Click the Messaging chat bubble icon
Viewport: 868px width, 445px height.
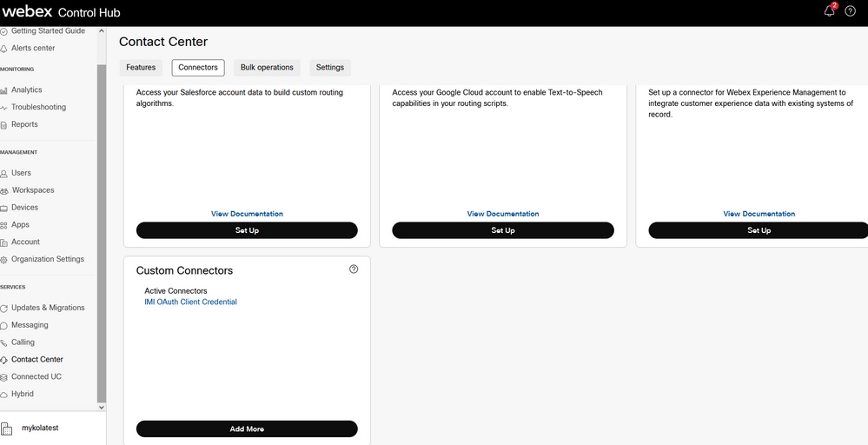tap(3, 325)
